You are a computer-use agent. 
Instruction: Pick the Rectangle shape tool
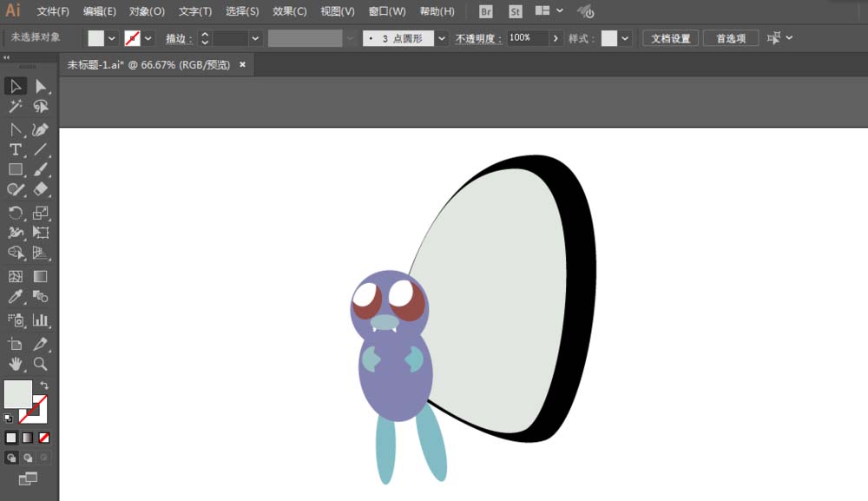tap(15, 170)
